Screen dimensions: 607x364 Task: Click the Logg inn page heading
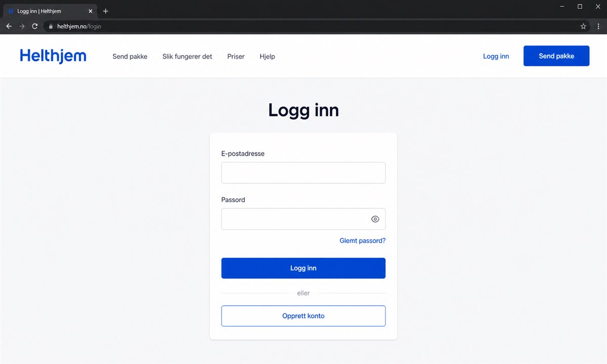303,110
